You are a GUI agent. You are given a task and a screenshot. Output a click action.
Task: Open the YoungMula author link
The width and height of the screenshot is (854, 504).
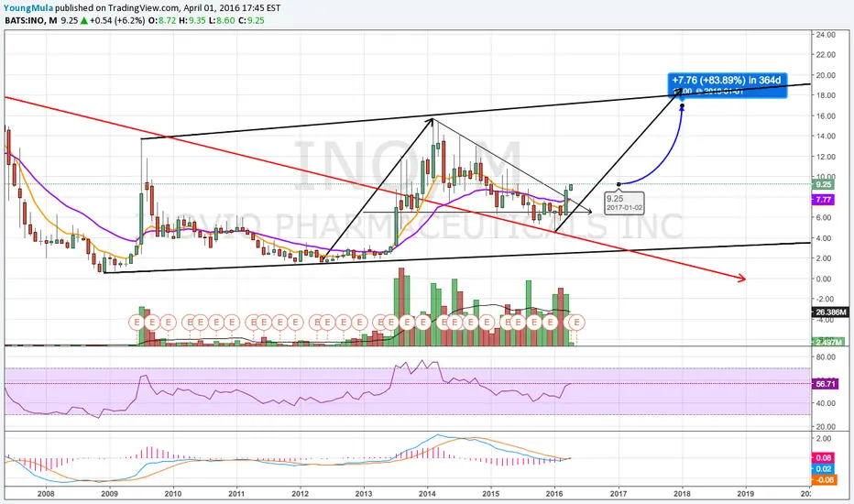click(x=28, y=8)
